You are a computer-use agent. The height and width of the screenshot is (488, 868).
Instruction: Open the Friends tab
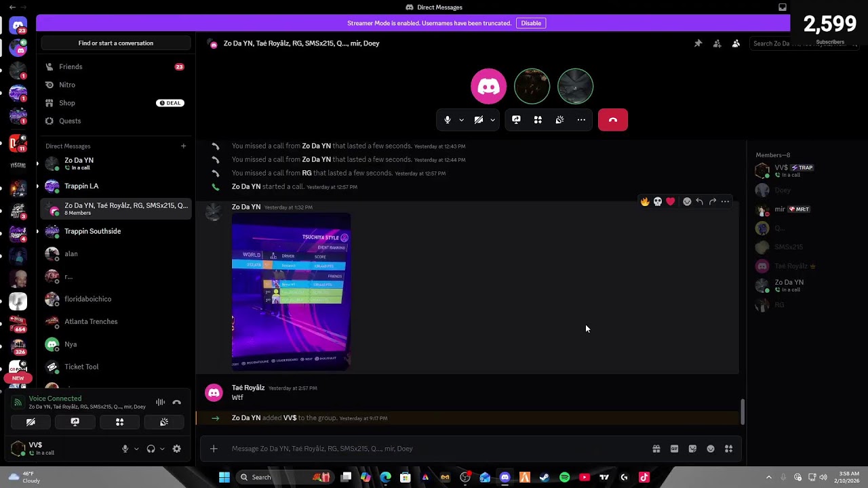click(115, 66)
